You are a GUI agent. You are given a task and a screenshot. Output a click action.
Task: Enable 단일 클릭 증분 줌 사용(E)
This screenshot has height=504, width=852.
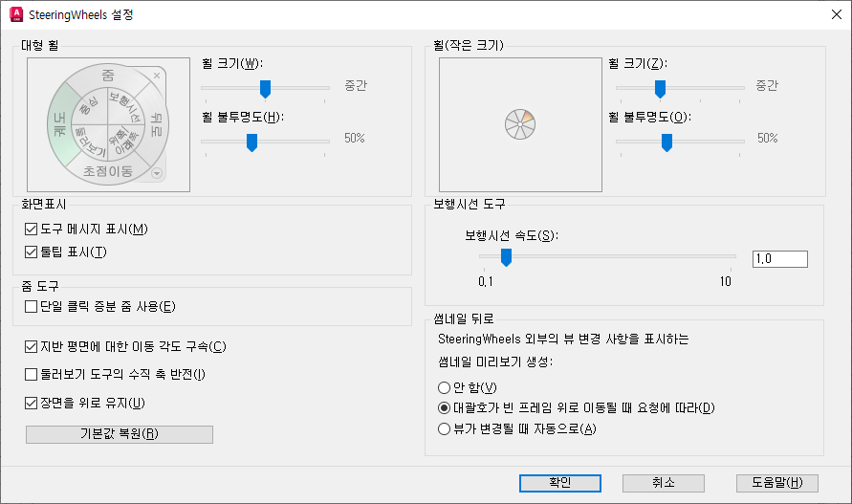tap(31, 307)
